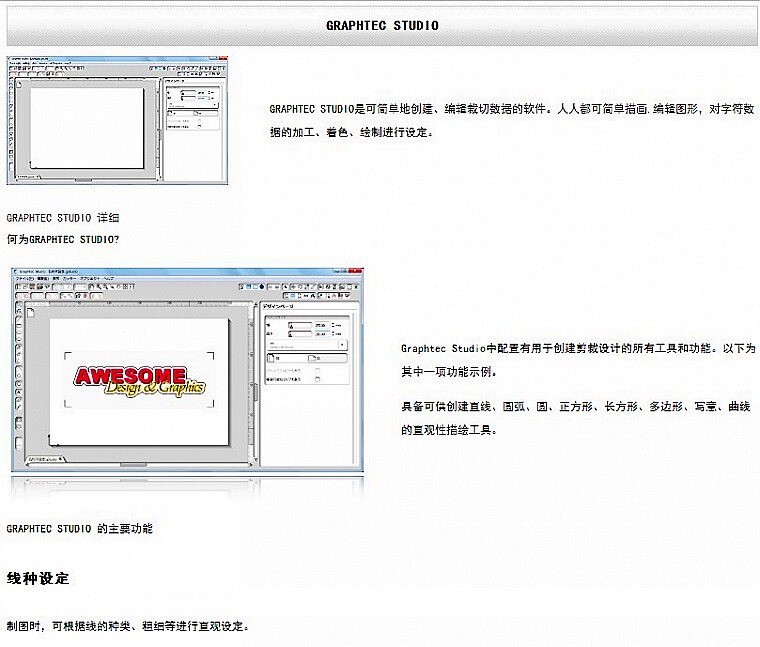The height and width of the screenshot is (647, 760).
Task: Open the ファイル(F) menu in large screenshot
Action: coord(25,277)
